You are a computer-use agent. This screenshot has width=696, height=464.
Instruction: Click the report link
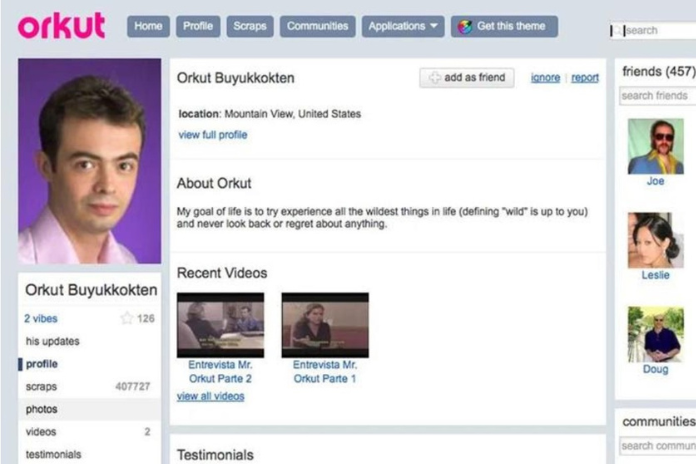(x=585, y=78)
